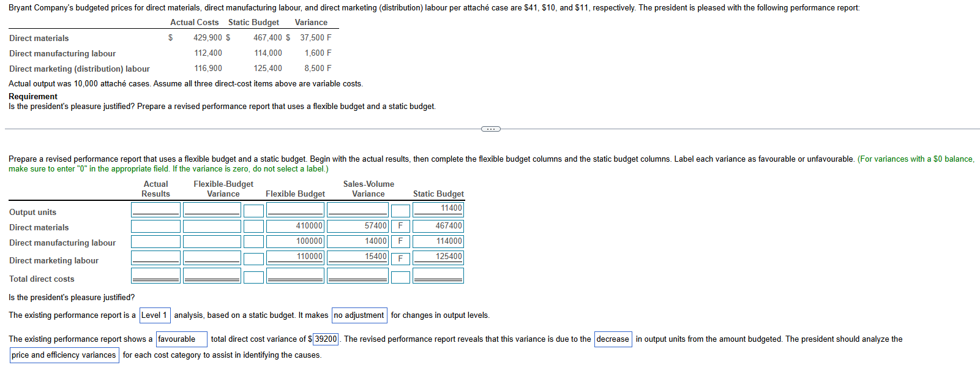Open flexible-budget variance label for Direct manufacturing labour

click(253, 241)
